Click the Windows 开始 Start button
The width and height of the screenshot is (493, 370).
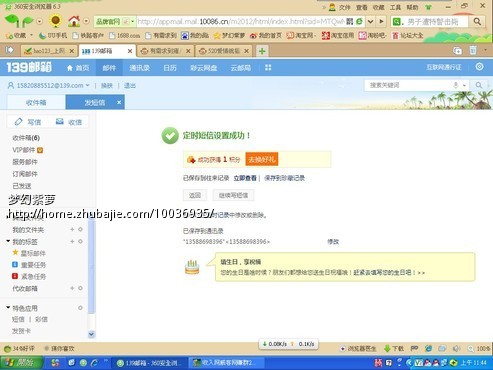21,363
